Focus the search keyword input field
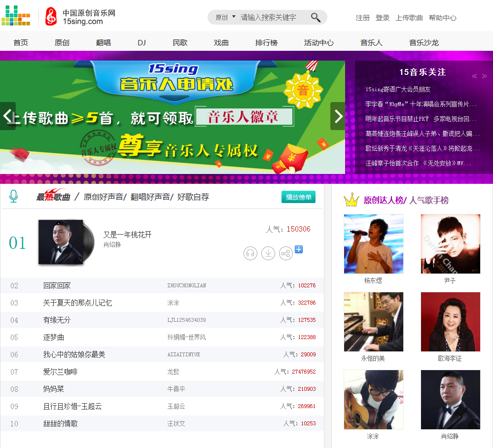The image size is (493, 448). point(273,17)
